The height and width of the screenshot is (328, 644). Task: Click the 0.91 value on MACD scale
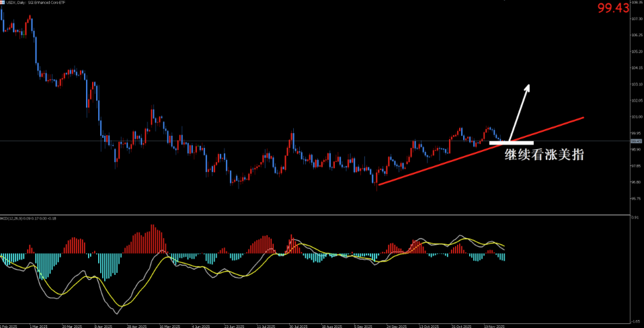(x=635, y=218)
